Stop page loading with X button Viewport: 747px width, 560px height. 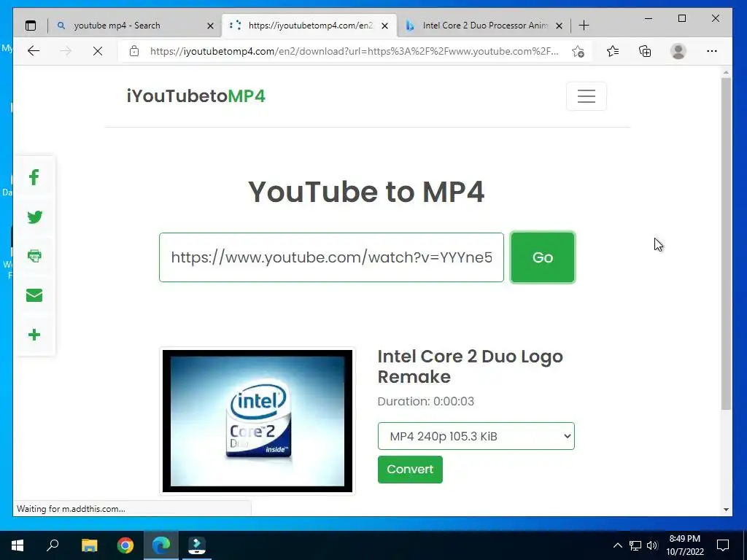[x=98, y=51]
